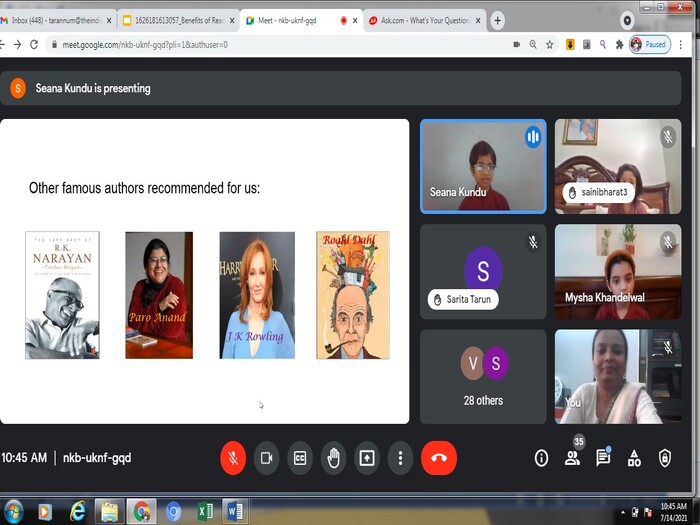Click the purple search extension icon
The height and width of the screenshot is (525, 700).
coord(603,45)
